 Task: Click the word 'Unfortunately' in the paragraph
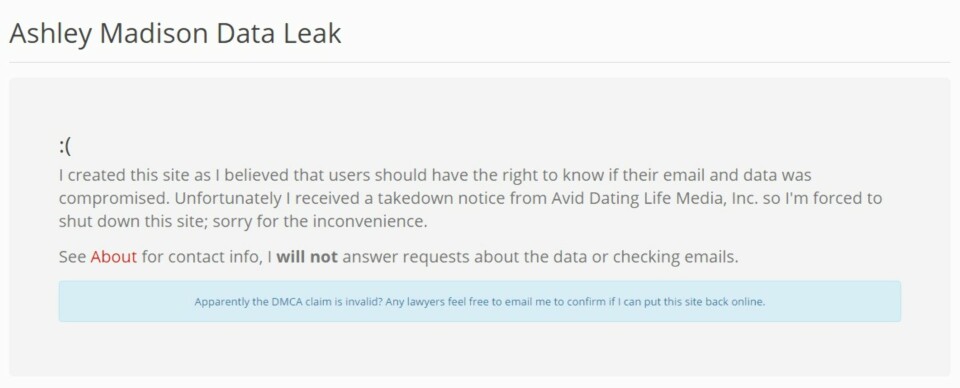coord(225,198)
